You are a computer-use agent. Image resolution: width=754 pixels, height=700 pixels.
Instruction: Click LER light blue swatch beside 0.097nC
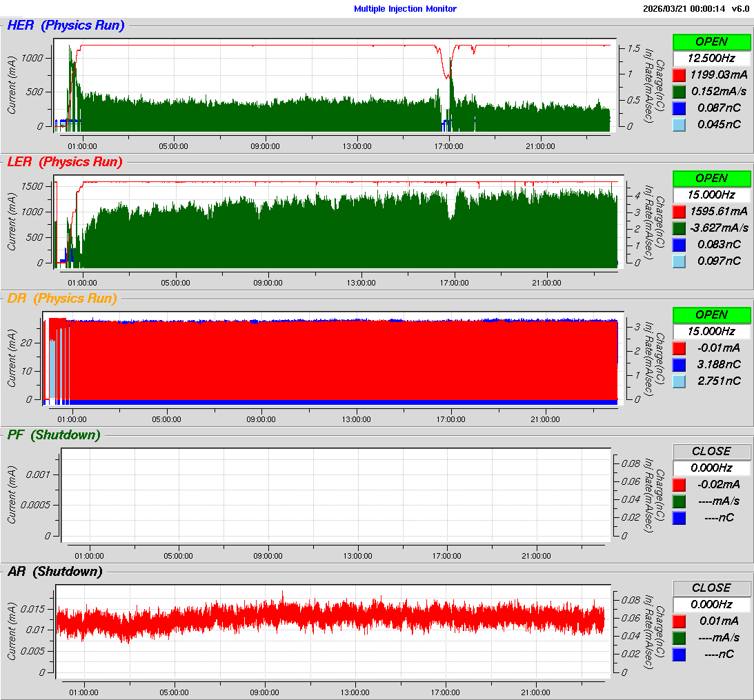point(679,261)
